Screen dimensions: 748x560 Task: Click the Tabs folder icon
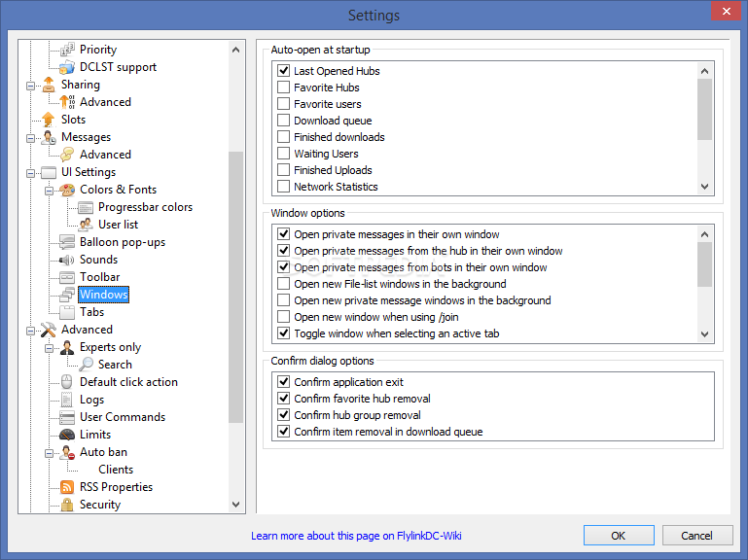pos(67,312)
